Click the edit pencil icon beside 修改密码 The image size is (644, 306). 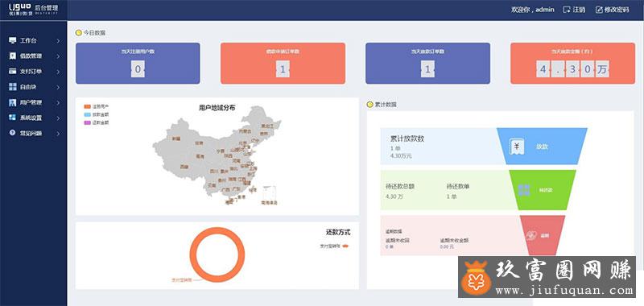[599, 10]
